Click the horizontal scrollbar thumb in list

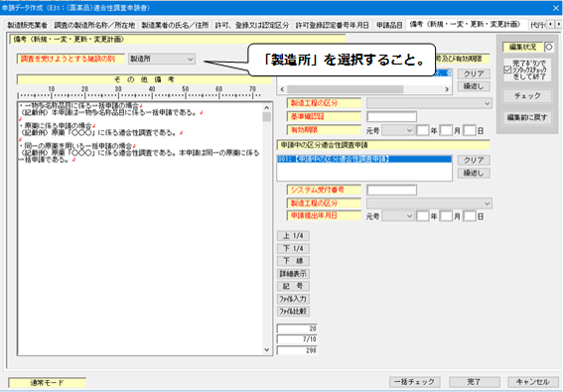click(x=346, y=89)
